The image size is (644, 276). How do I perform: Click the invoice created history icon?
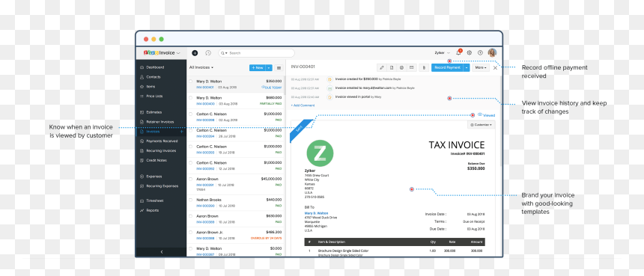tap(329, 79)
